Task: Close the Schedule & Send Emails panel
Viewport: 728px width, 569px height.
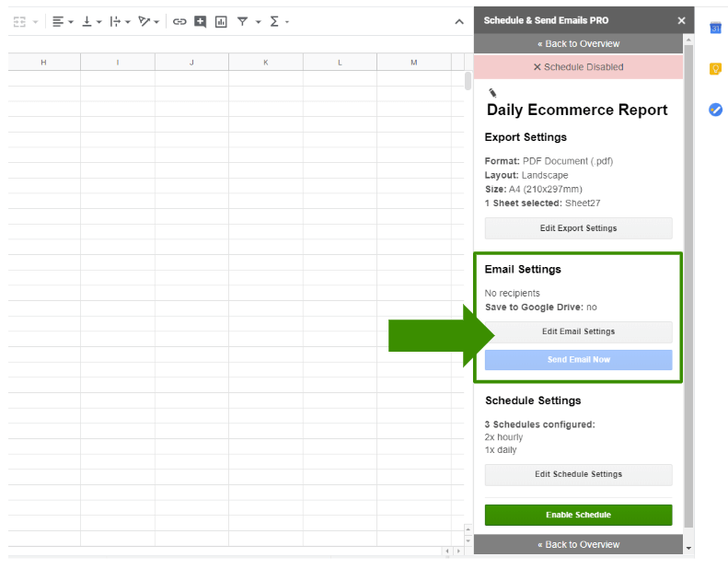Action: click(681, 20)
